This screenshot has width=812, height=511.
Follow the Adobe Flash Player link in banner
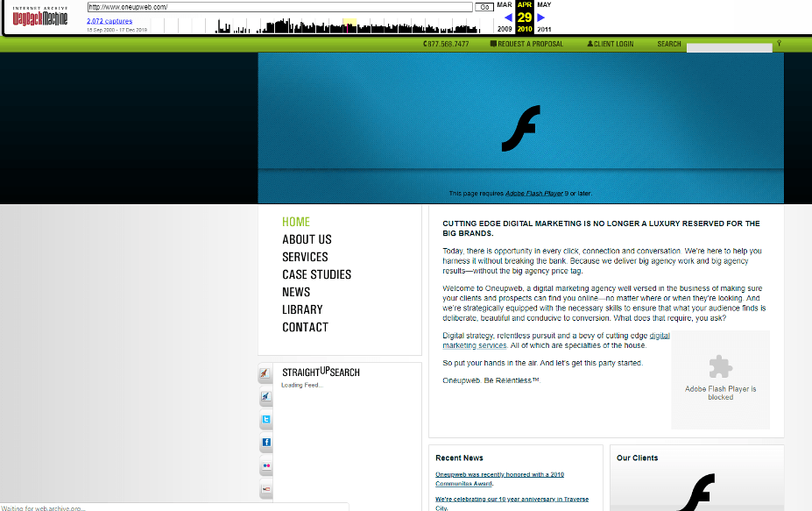(x=534, y=194)
